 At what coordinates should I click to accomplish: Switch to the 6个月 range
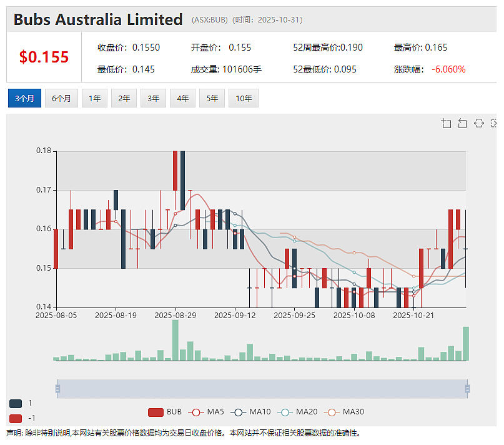(x=61, y=98)
